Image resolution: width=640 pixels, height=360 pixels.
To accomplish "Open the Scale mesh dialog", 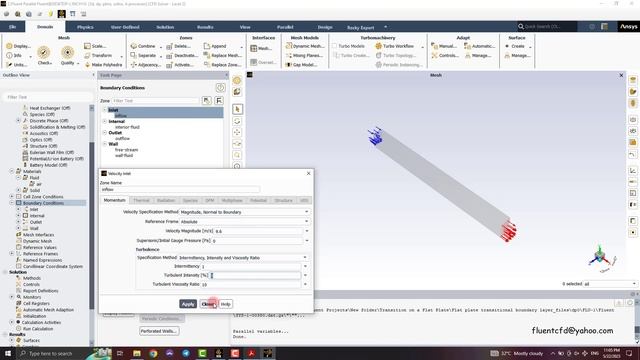I will (x=95, y=46).
